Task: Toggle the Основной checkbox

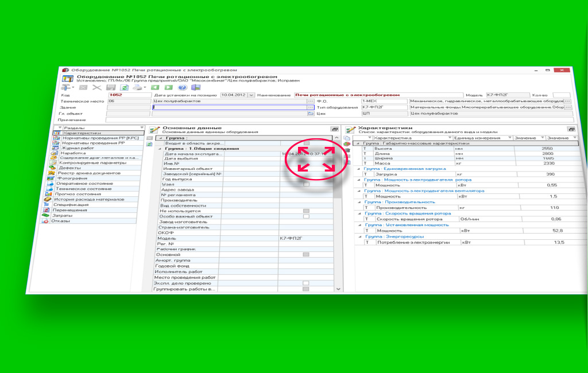Action: 306,255
